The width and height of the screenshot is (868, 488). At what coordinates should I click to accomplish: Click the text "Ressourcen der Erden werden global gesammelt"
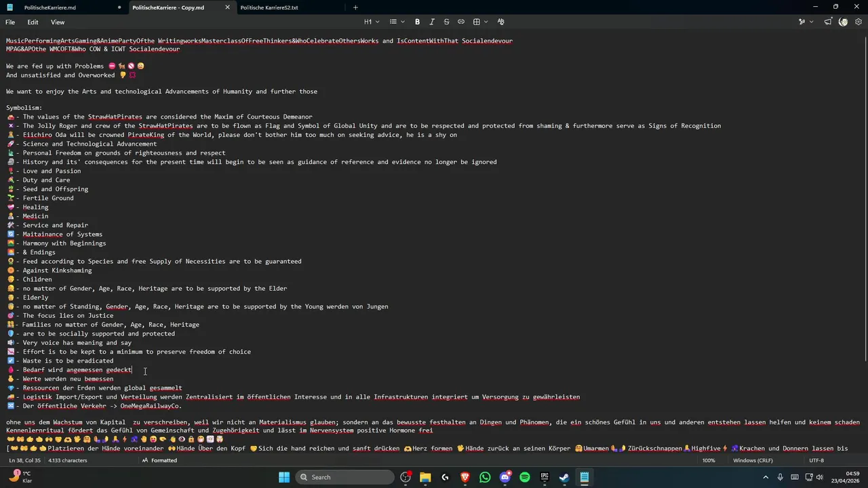click(x=102, y=388)
